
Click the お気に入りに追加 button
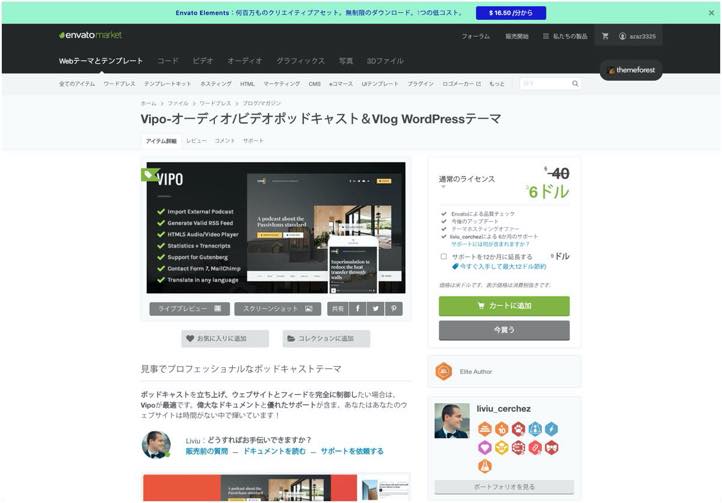225,339
